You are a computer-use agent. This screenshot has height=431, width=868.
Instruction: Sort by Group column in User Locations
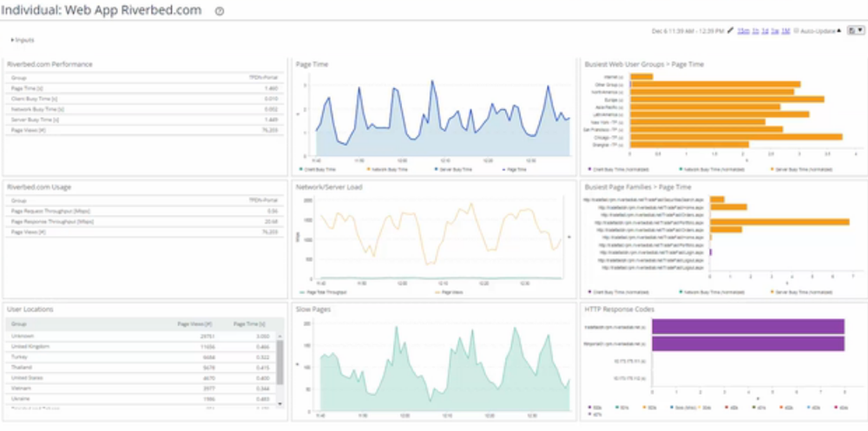tap(19, 324)
